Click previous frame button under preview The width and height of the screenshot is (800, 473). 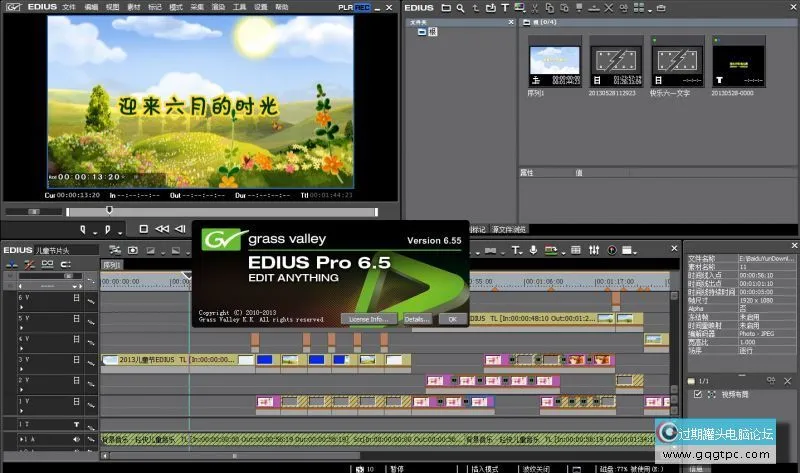[x=180, y=229]
